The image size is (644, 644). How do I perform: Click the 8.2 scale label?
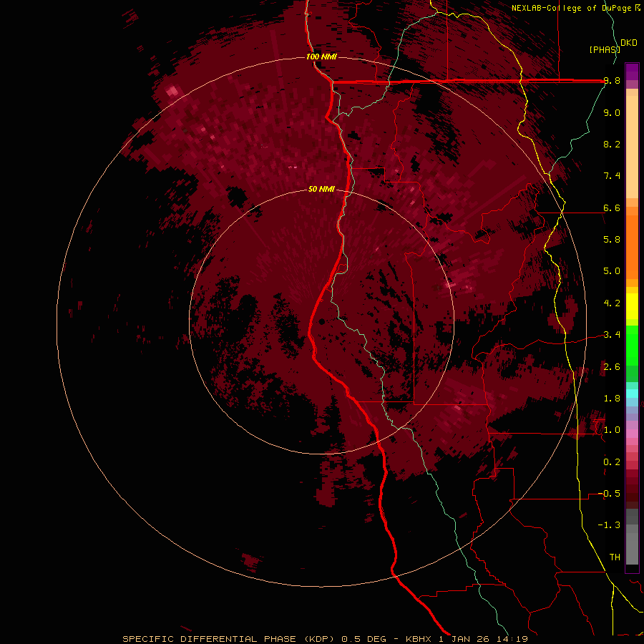[612, 144]
